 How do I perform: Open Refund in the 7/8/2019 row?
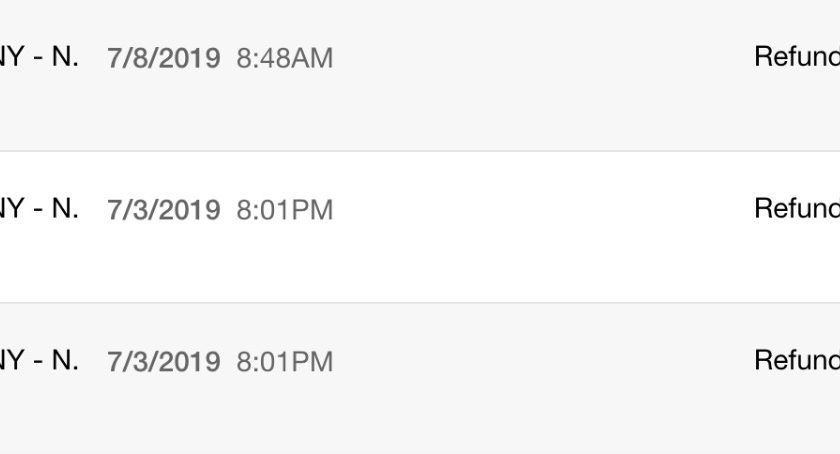pos(797,56)
